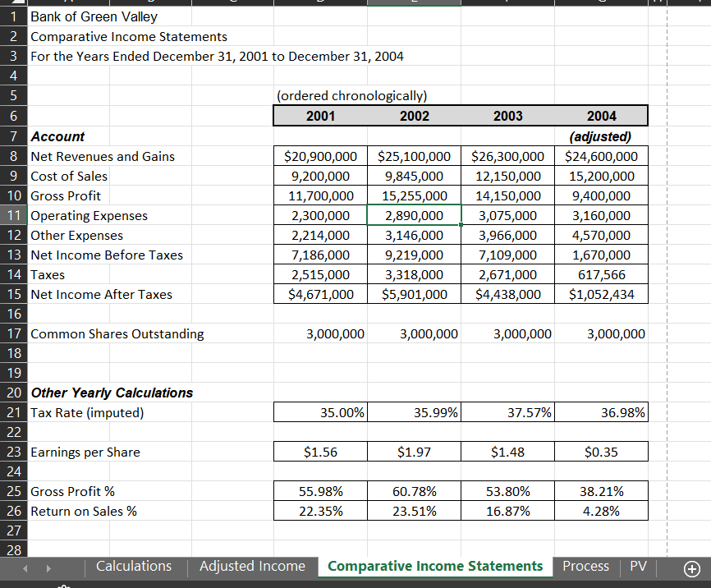Select the 'For the Years Ended' date range cell
This screenshot has height=588, width=711.
click(217, 57)
